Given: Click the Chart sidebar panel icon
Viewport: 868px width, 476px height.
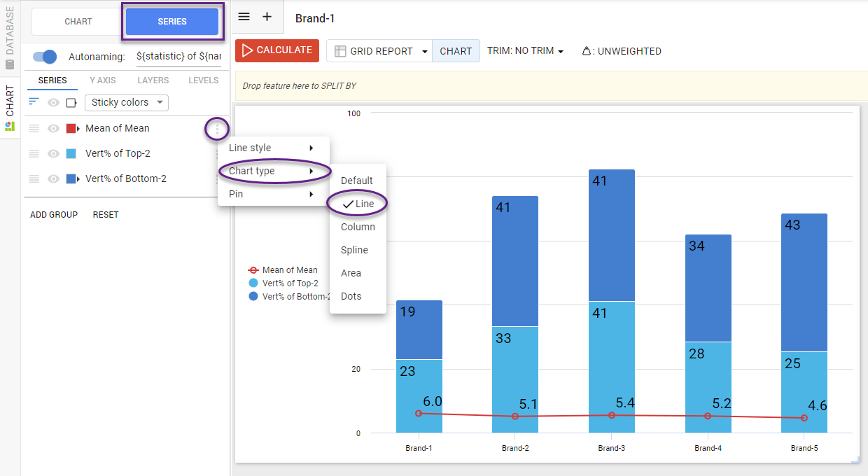Looking at the screenshot, I should point(10,126).
